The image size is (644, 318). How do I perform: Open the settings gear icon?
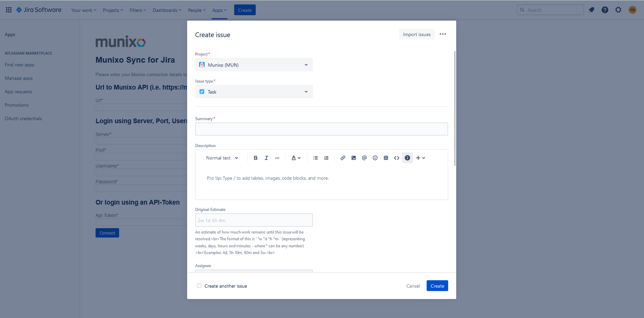point(618,10)
